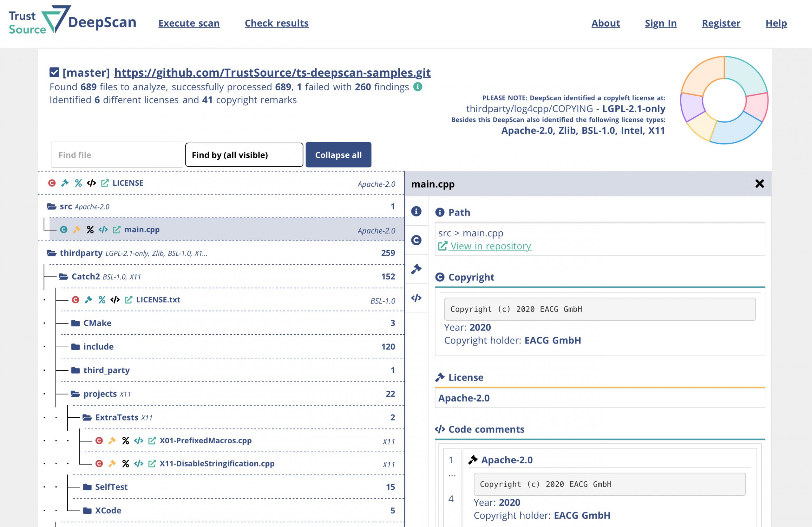
Task: Jump to copyright section in detail sidebar
Action: tap(416, 240)
